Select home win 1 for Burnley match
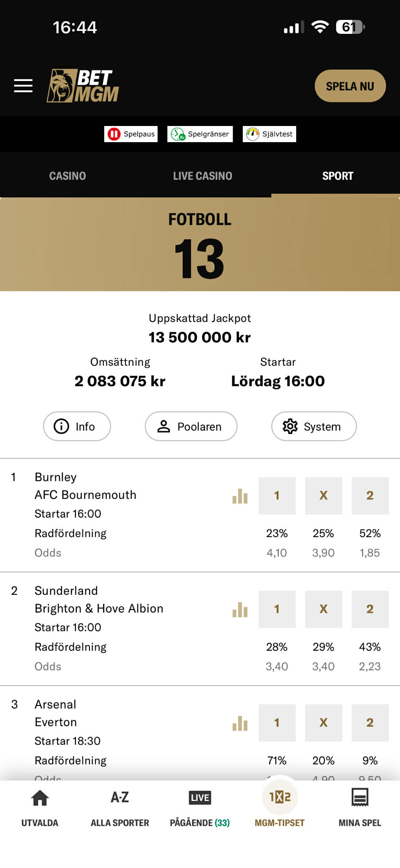The image size is (400, 868). 277,496
